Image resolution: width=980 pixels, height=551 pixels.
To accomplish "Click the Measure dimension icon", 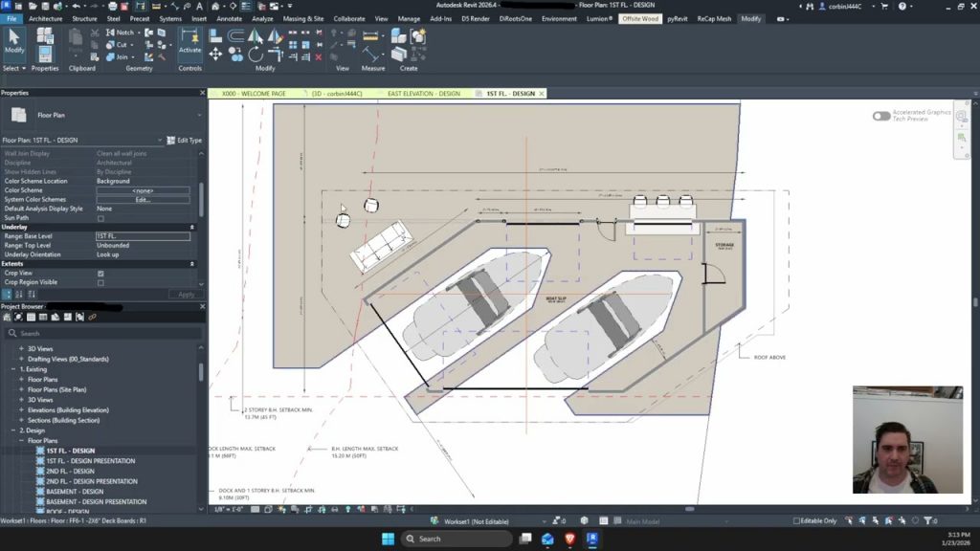I will (x=370, y=53).
